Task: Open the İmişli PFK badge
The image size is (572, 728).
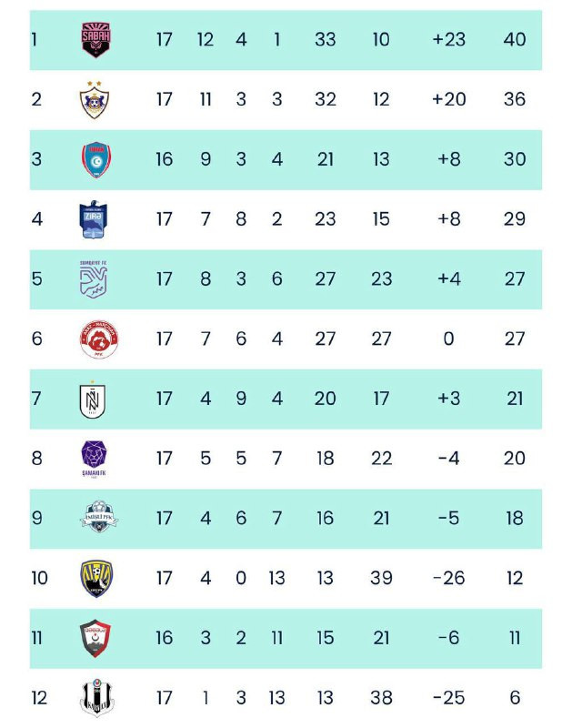Action: click(x=99, y=516)
